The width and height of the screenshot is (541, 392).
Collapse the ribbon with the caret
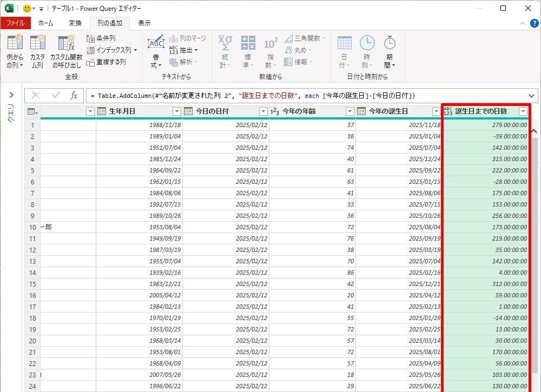(523, 23)
